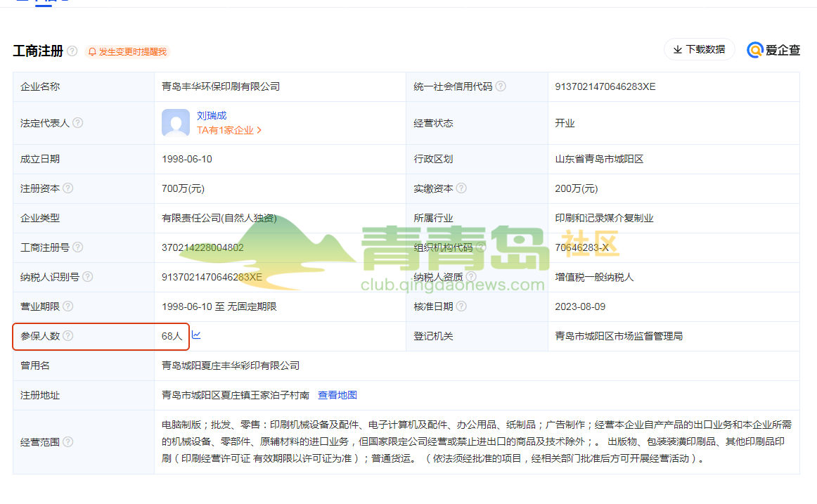
Task: Click the bell icon in 发生变更时提醒我
Action: 92,52
